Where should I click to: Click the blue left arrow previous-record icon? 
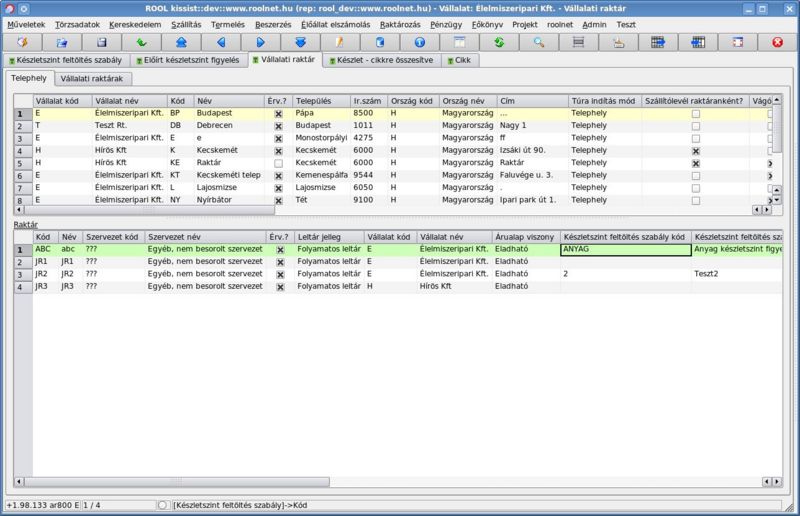[x=221, y=42]
